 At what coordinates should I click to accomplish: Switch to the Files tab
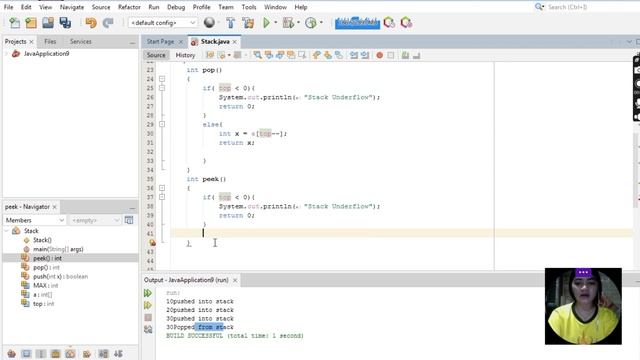click(x=50, y=42)
